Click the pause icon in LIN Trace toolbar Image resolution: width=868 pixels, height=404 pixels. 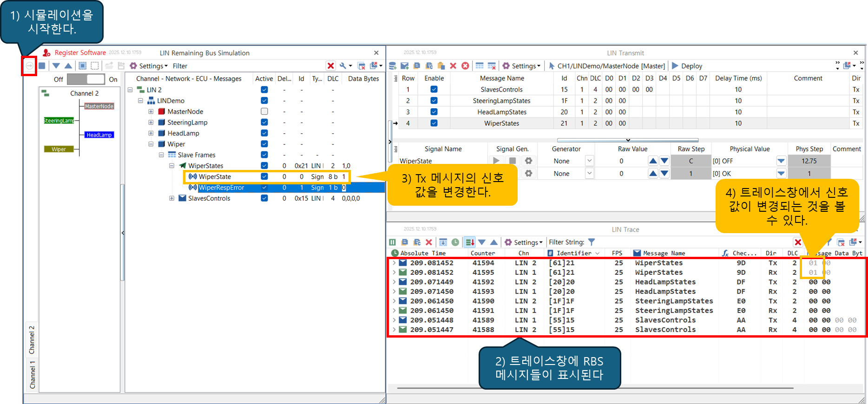click(393, 242)
